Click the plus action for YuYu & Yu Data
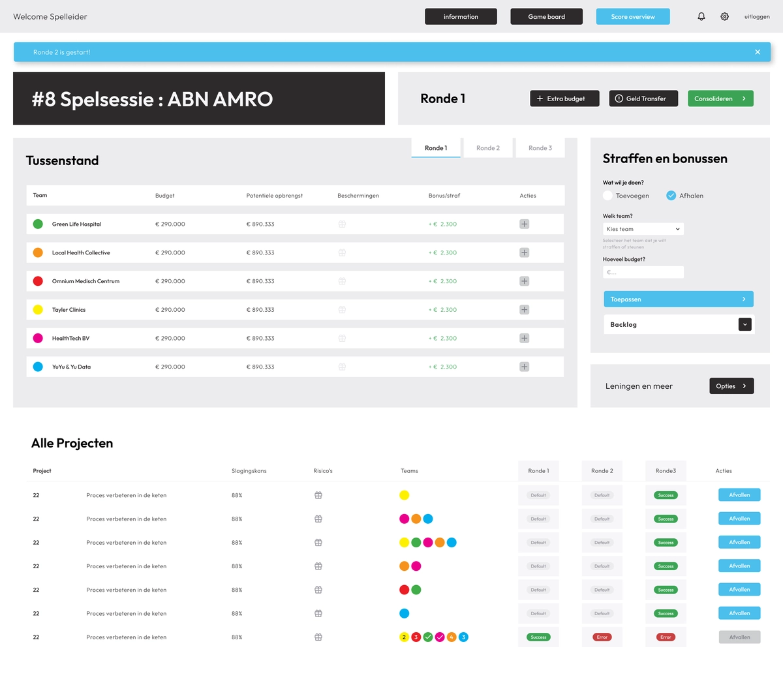 point(524,367)
